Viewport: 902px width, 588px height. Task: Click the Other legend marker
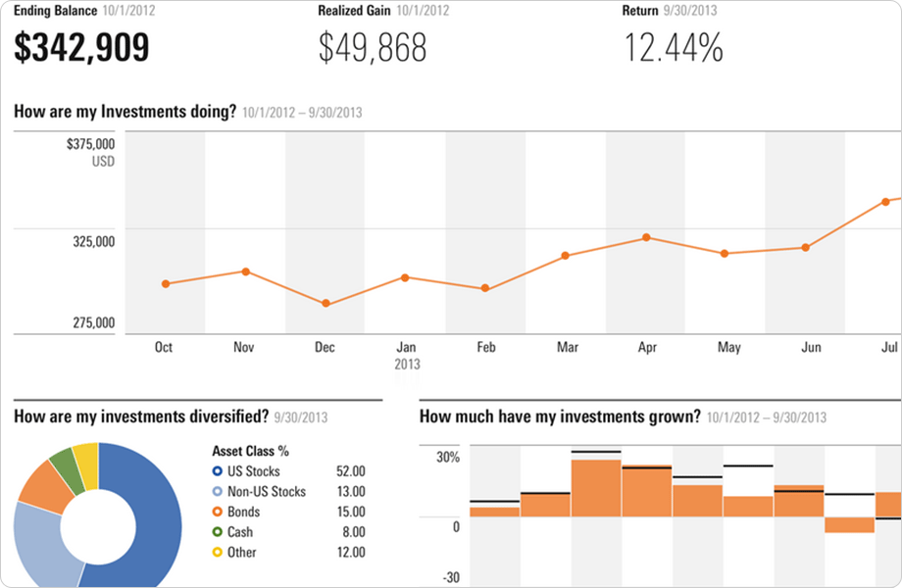tap(217, 553)
